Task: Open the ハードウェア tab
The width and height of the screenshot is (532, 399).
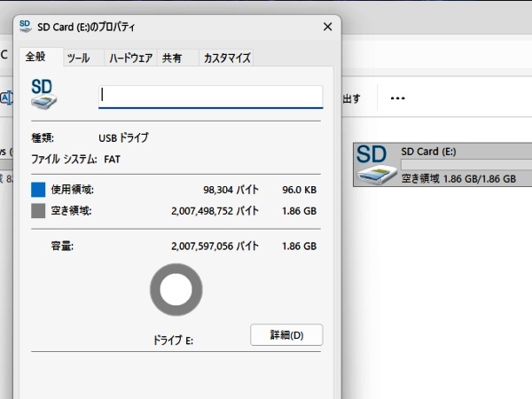Action: (x=130, y=58)
